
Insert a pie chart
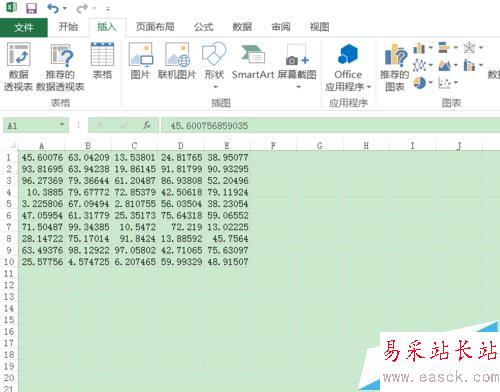point(420,82)
